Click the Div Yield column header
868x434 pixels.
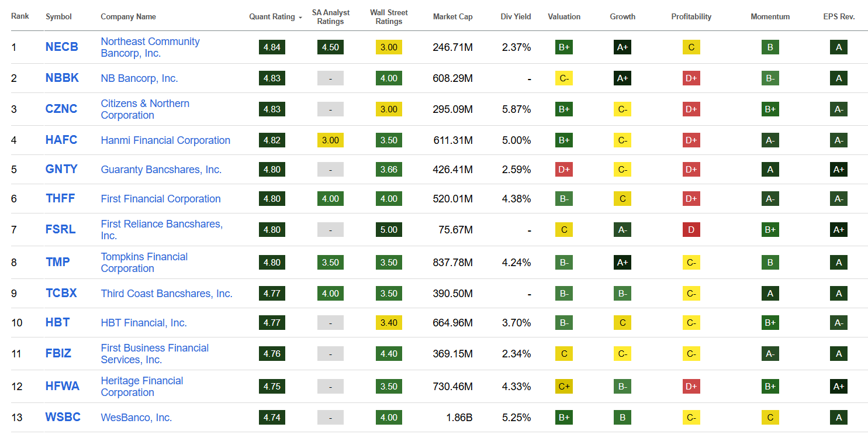coord(516,17)
